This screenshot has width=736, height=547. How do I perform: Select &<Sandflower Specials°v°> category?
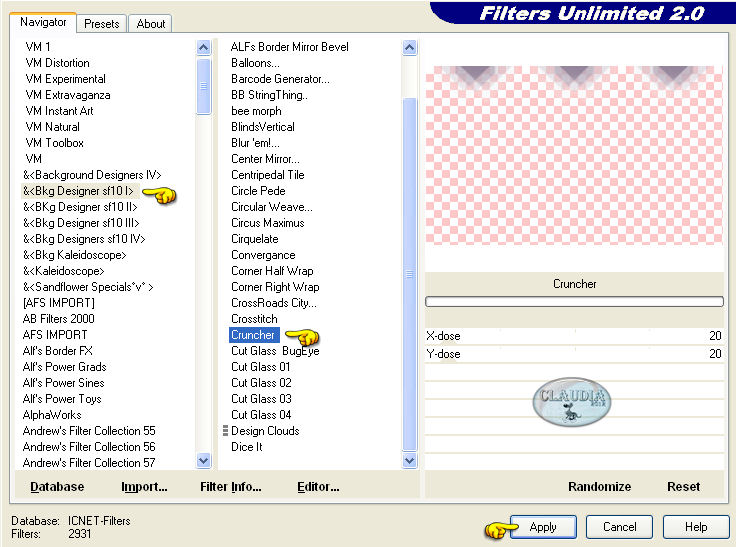pos(88,287)
